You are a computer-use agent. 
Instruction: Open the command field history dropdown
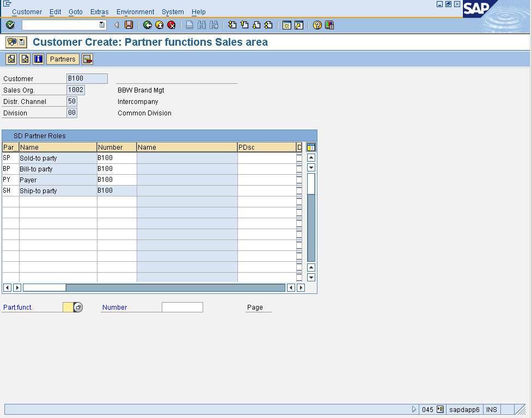102,24
